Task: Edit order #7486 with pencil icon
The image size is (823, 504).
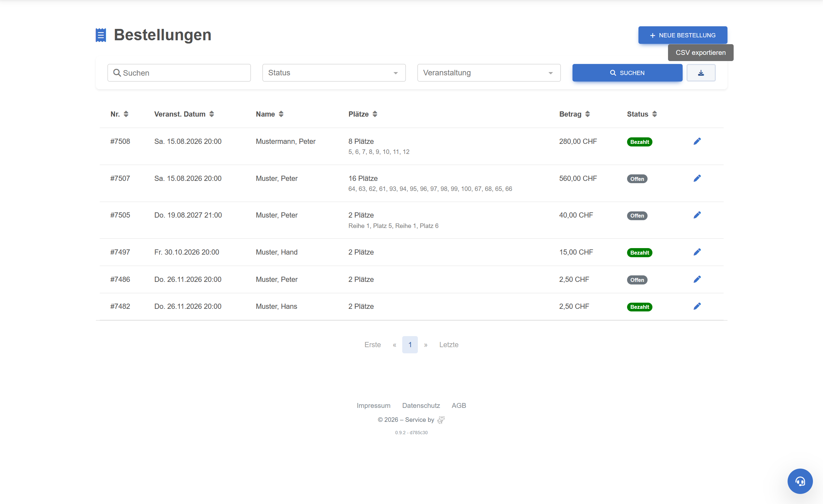Action: point(697,279)
